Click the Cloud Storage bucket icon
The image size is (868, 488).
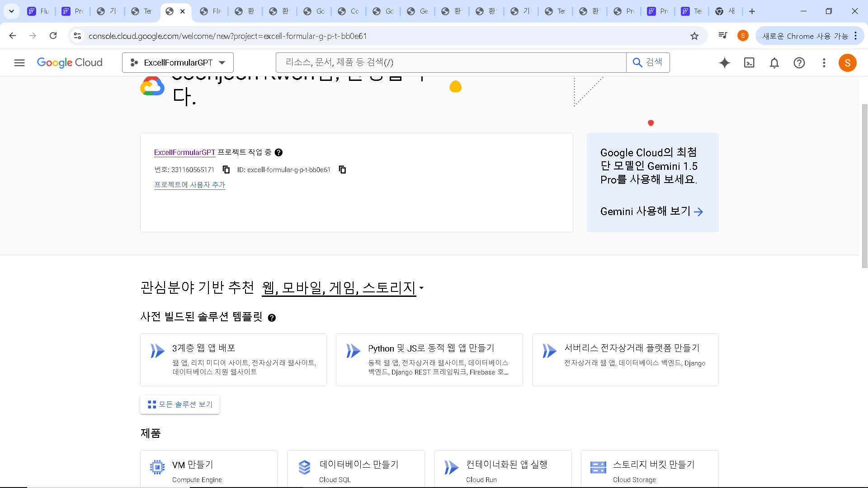(598, 467)
